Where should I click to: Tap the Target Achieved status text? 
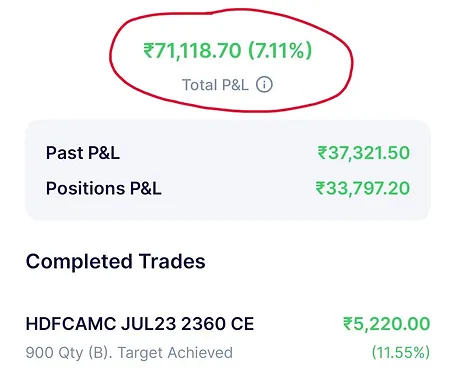tap(175, 353)
